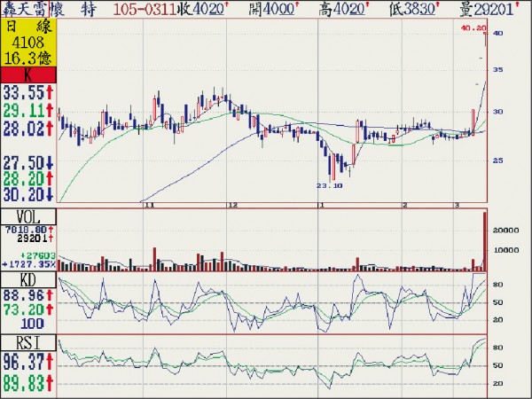The width and height of the screenshot is (532, 399).
Task: Click the KD axis label 50
Action: pos(497,302)
